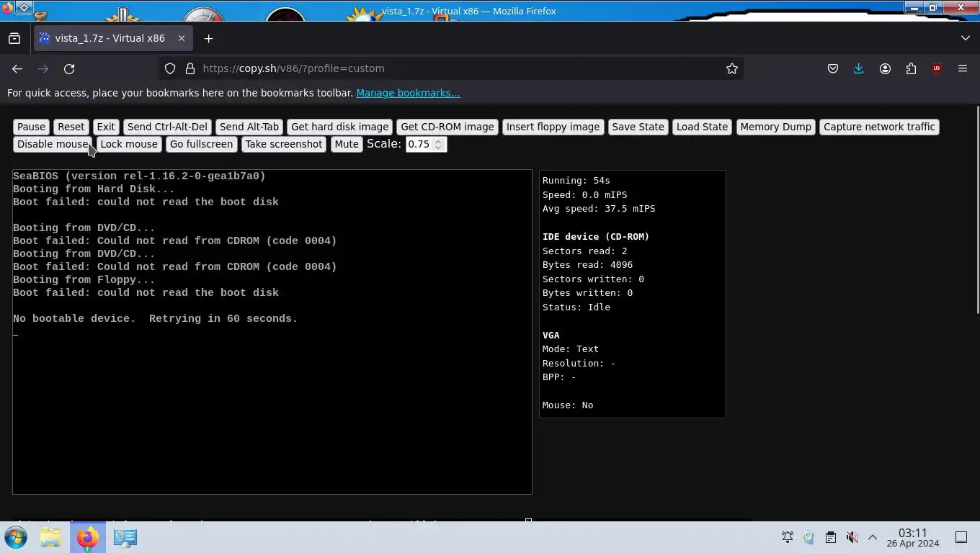Open a new browser tab
This screenshot has width=980, height=553.
[x=208, y=38]
